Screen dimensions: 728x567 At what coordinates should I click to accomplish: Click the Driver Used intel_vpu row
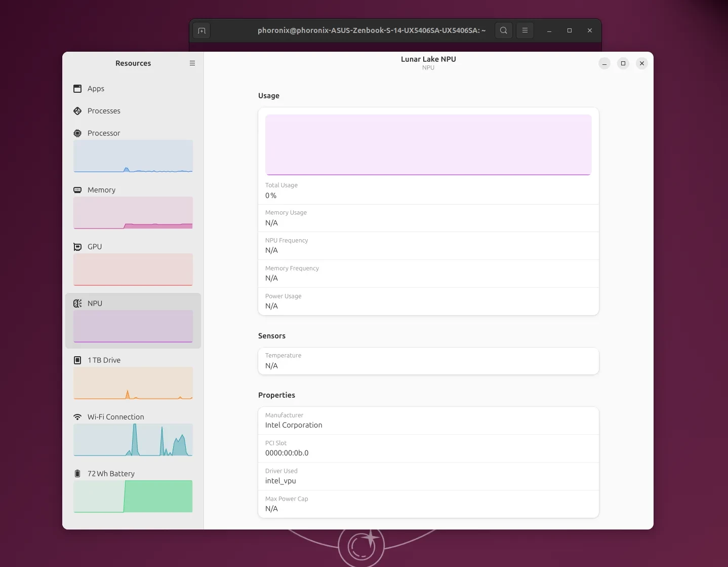click(428, 476)
